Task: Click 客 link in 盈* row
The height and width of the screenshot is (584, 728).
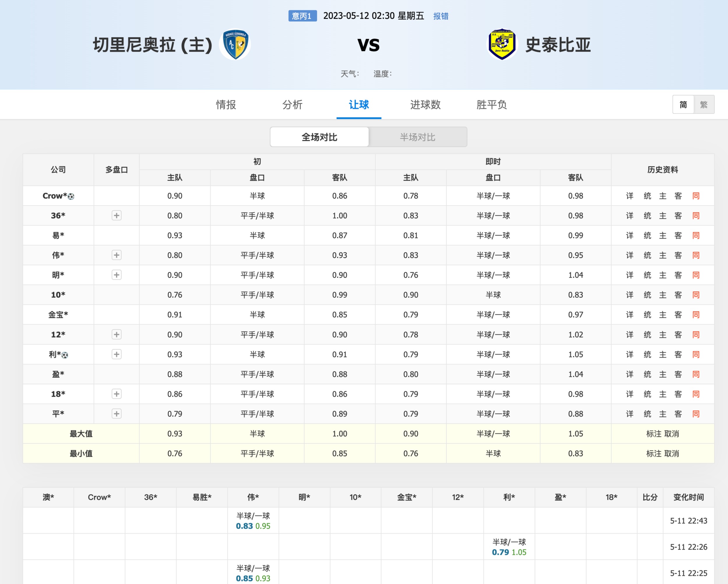Action: click(x=678, y=374)
